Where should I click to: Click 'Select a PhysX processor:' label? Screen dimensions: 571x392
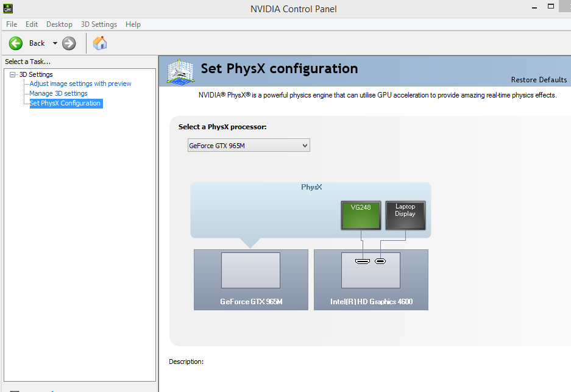(222, 127)
